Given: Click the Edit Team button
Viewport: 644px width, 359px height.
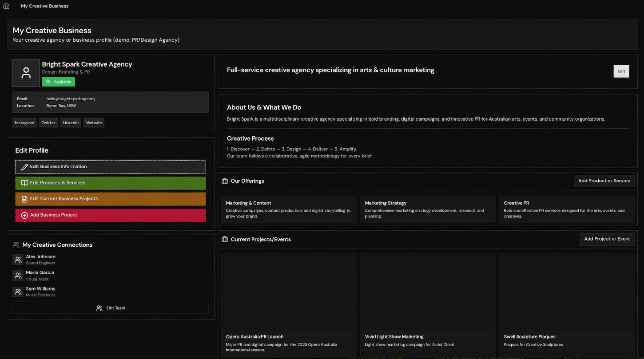Looking at the screenshot, I should (x=111, y=308).
